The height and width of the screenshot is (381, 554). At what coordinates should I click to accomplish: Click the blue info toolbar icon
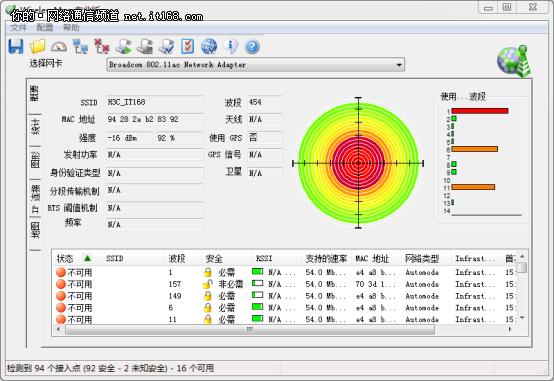pos(231,46)
